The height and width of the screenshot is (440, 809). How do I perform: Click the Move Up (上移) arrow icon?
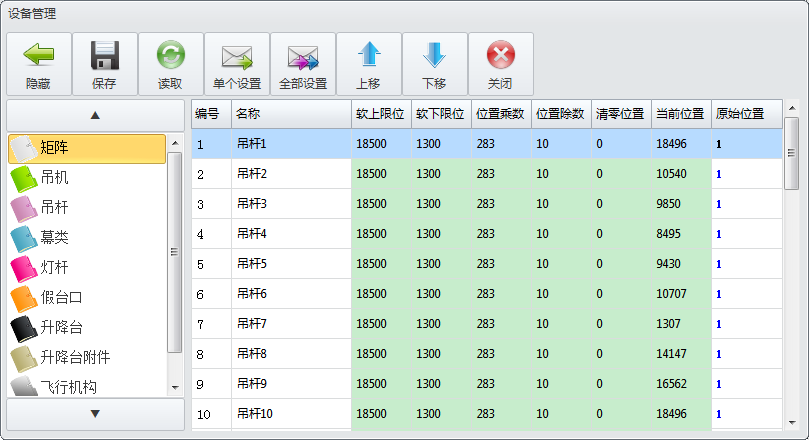click(368, 55)
